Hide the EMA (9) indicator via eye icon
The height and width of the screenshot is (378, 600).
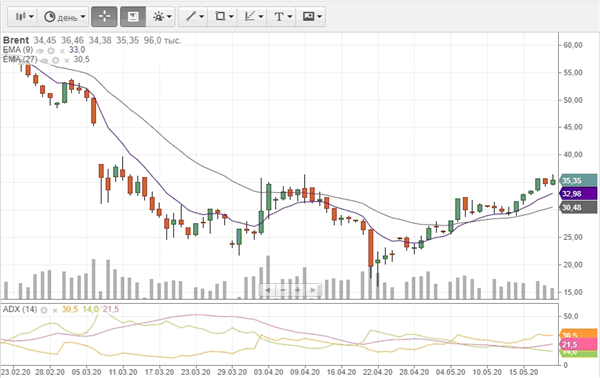(40, 51)
